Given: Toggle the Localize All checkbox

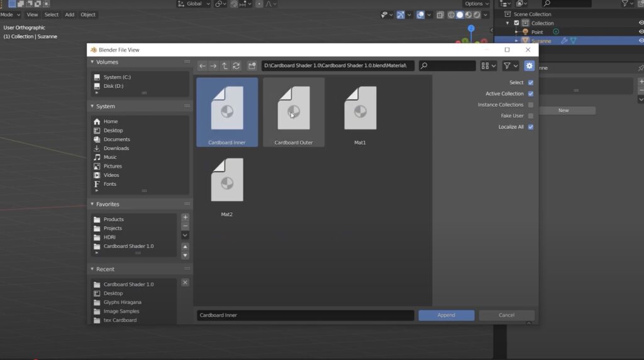Looking at the screenshot, I should 531,127.
